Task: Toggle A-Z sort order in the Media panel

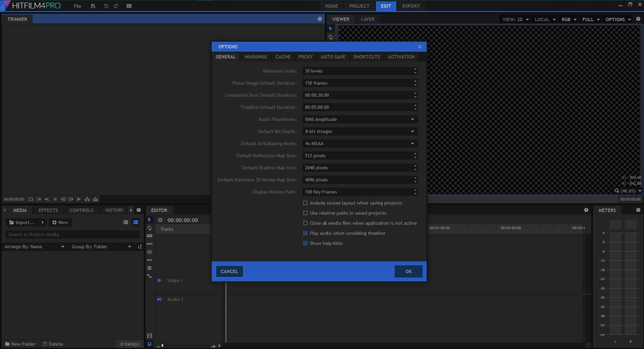Action: (140, 247)
